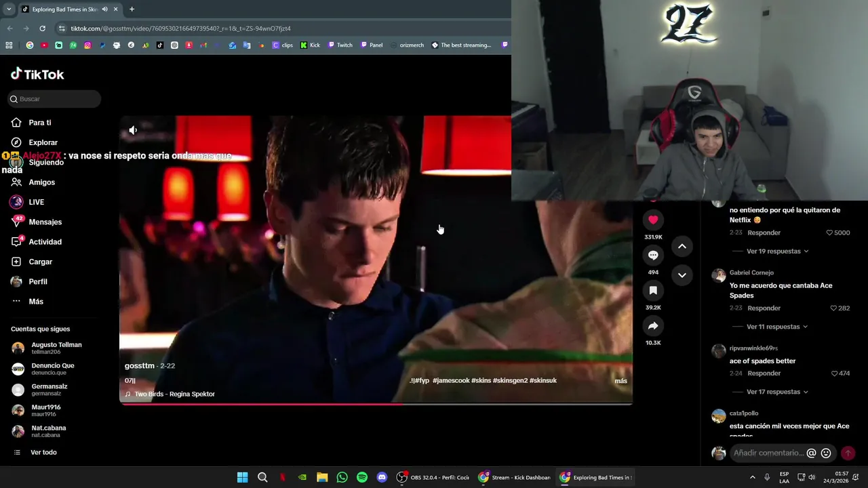This screenshot has width=868, height=488.
Task: Expand Ver 17 respuestas replies
Action: click(x=777, y=392)
